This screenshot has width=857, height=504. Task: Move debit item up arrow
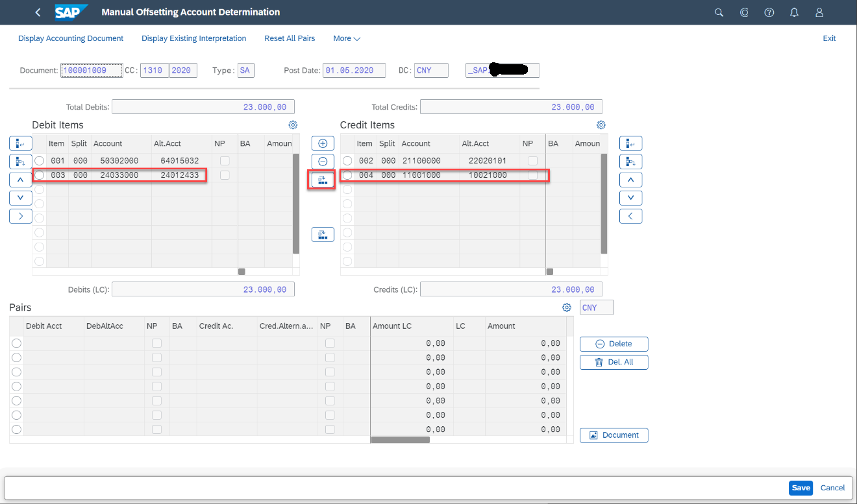click(x=20, y=180)
